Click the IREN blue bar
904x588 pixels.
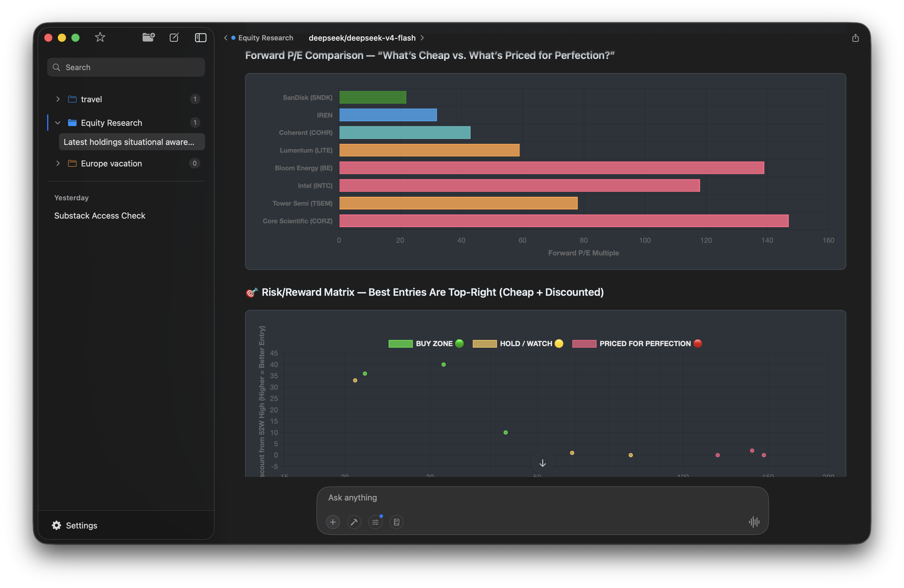click(388, 115)
